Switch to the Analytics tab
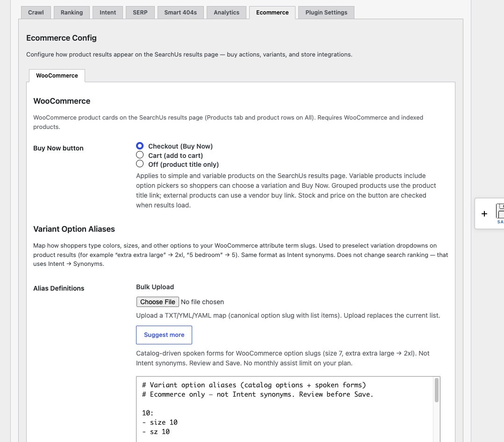Screen dimensions: 504x442 226,13
